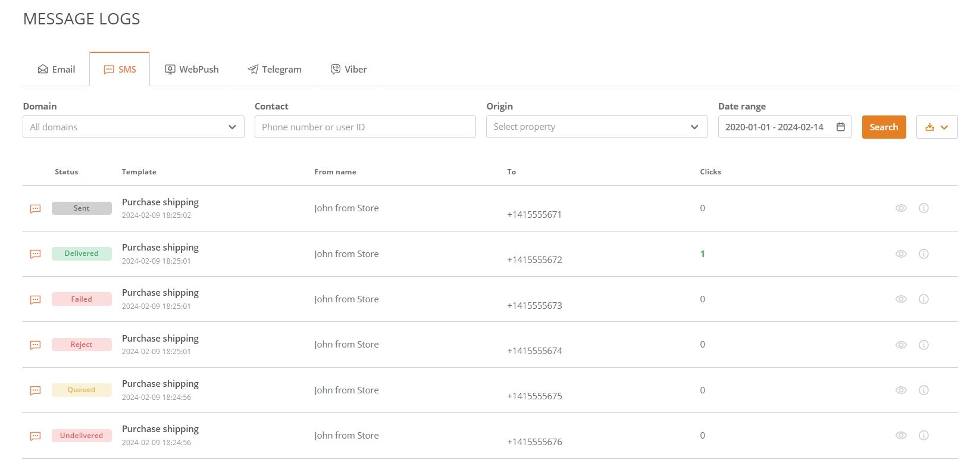Show the Reject message using eye icon

901,345
